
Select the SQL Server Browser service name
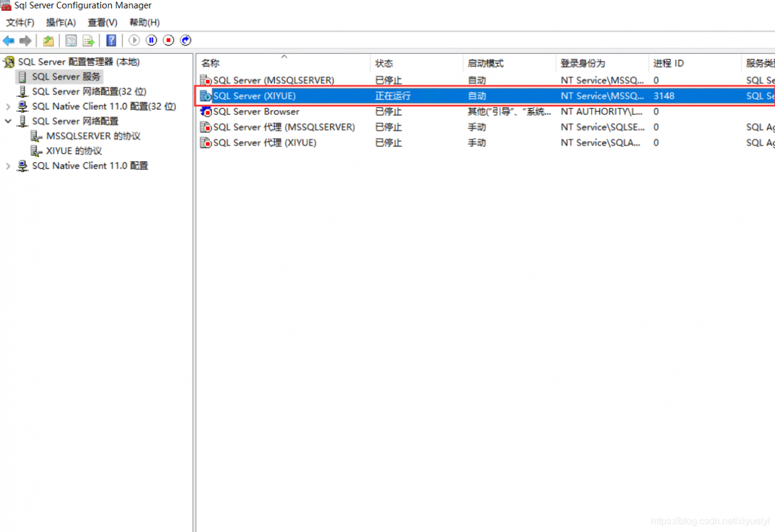click(x=256, y=112)
